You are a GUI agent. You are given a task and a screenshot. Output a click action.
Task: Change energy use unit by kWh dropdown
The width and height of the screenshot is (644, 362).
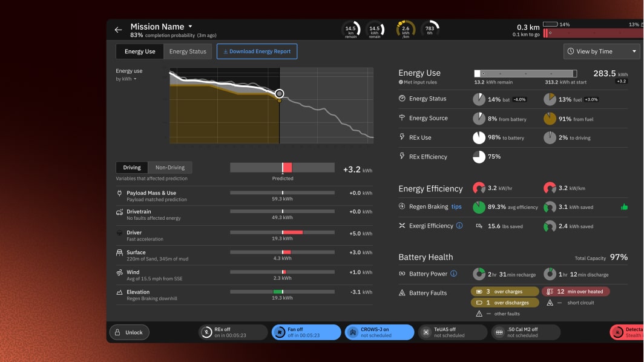126,79
